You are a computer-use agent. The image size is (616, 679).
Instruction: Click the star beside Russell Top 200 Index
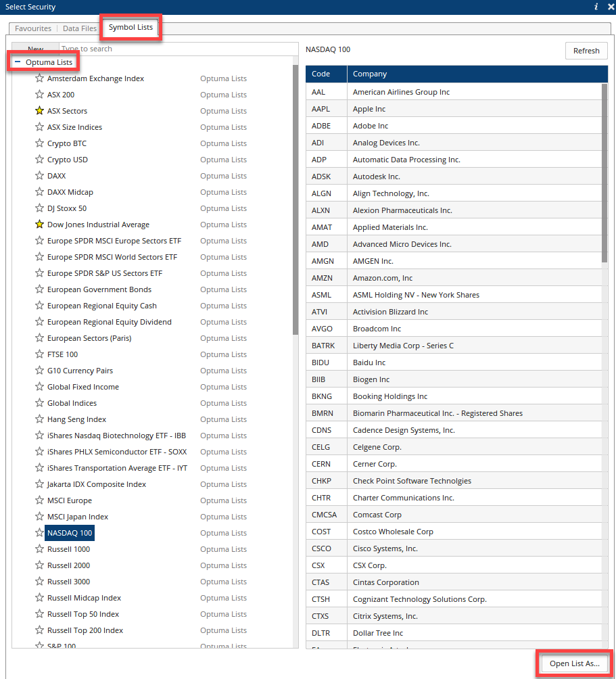(39, 630)
